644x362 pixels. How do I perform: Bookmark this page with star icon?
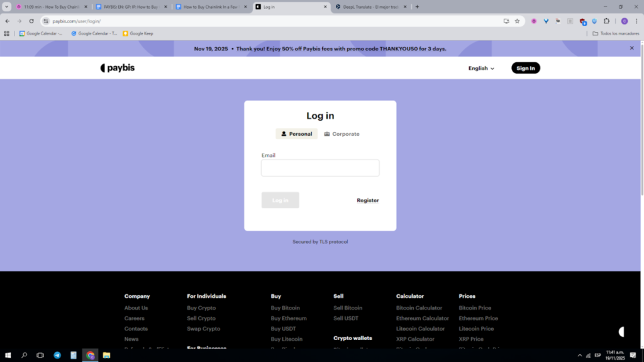517,21
